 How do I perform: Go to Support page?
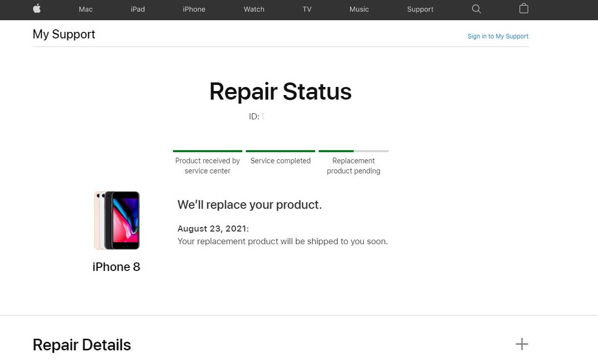click(420, 9)
